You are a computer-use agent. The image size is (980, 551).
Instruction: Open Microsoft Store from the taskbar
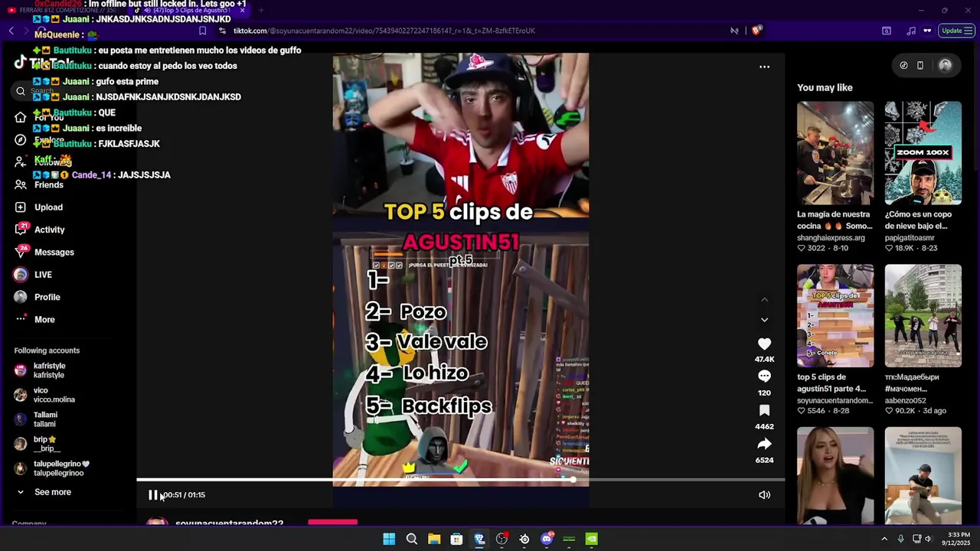click(x=456, y=539)
